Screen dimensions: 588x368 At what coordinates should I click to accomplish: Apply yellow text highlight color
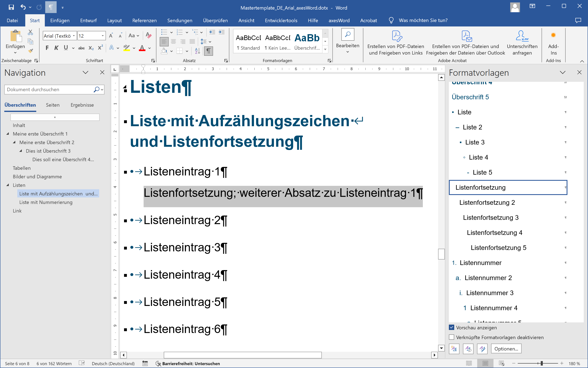127,48
